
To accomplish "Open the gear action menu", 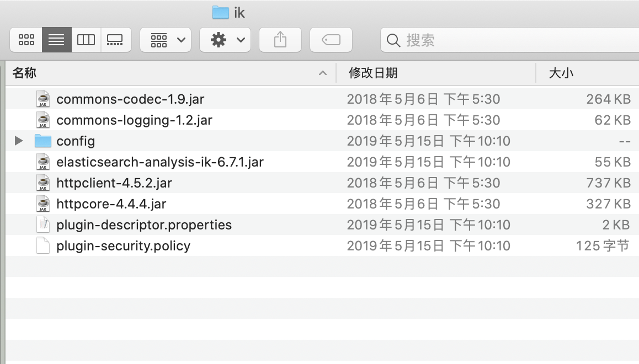I will coord(225,40).
